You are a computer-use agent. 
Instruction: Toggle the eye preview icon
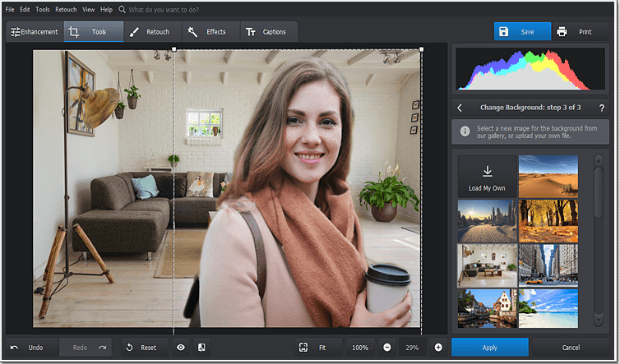pos(181,348)
